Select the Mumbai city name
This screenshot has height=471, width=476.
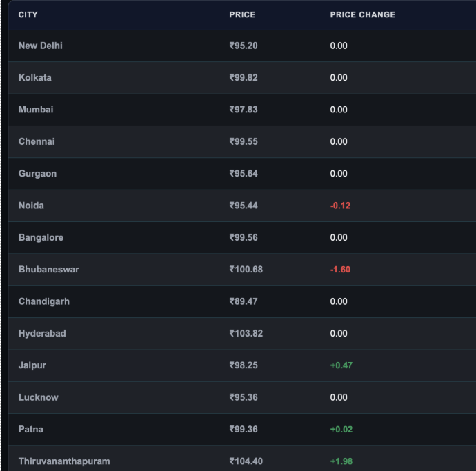36,110
